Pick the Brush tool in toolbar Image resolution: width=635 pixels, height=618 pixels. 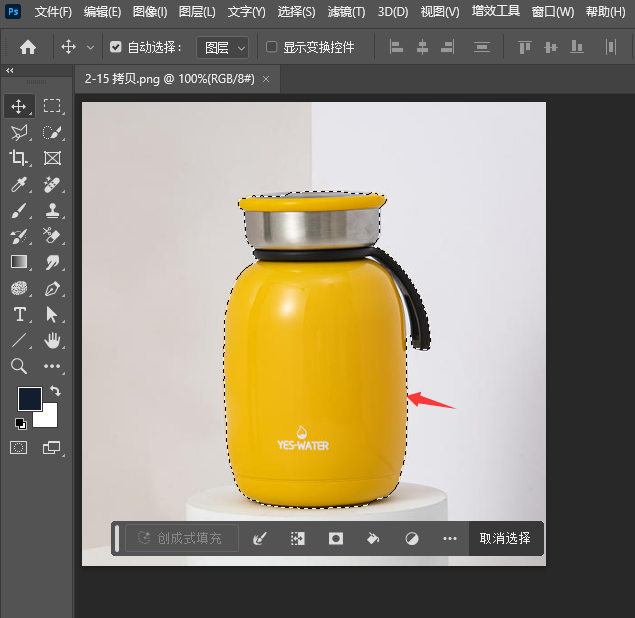tap(19, 210)
